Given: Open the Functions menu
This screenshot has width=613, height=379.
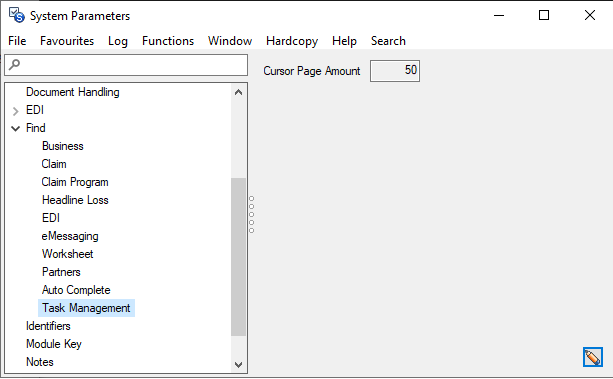Looking at the screenshot, I should point(168,41).
